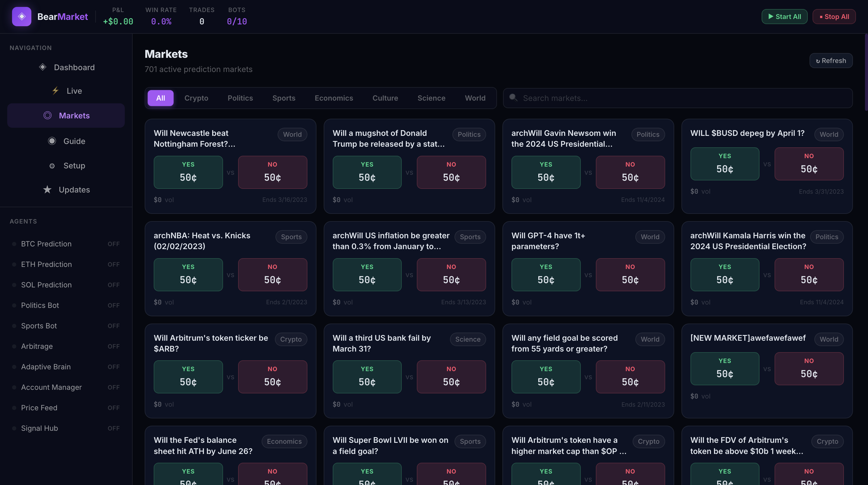
Task: Toggle the Arbitrage agent
Action: coord(66,346)
